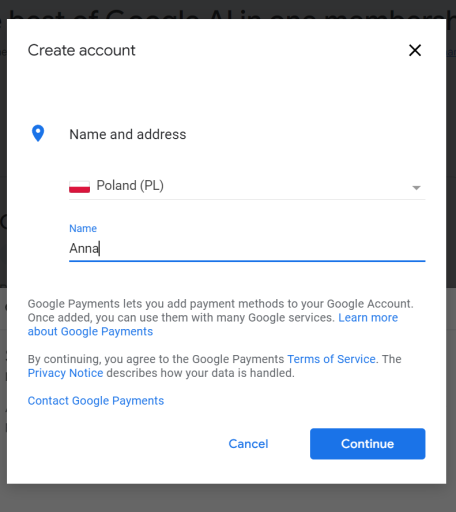
Task: Cancel the account creation
Action: pyautogui.click(x=248, y=444)
